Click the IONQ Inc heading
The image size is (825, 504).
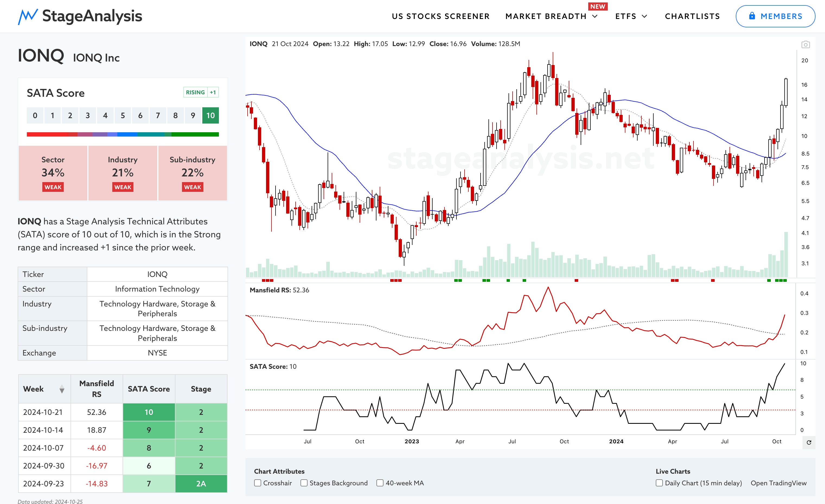click(x=97, y=57)
